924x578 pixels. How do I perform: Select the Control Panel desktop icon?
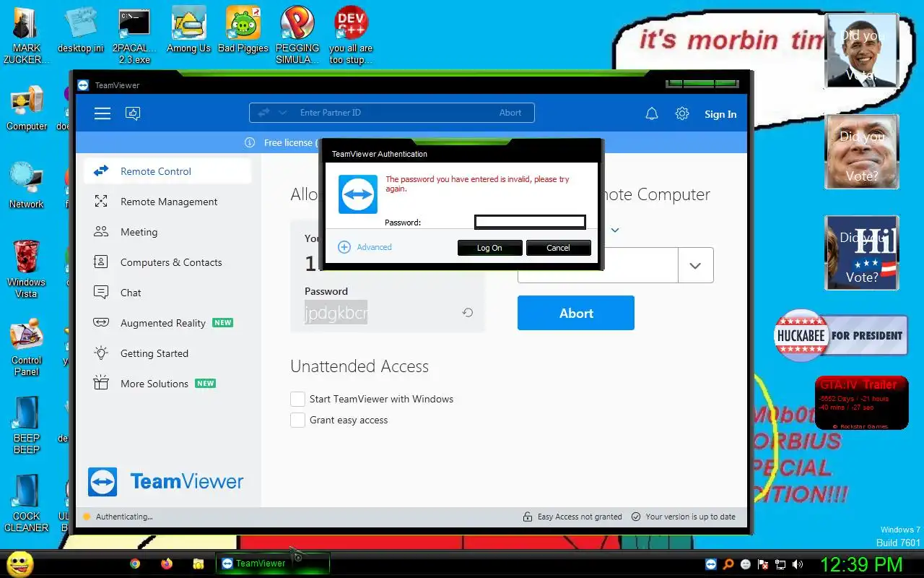27,348
